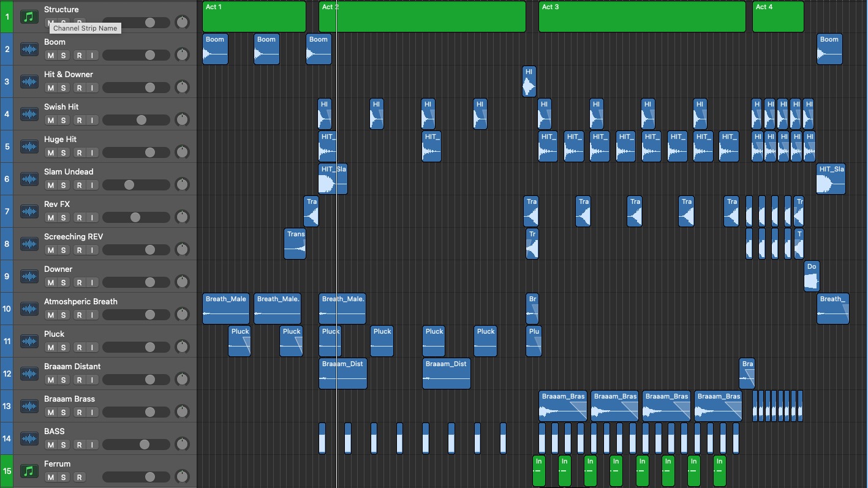Select the Screeching REV track icon
The height and width of the screenshot is (488, 868).
29,244
